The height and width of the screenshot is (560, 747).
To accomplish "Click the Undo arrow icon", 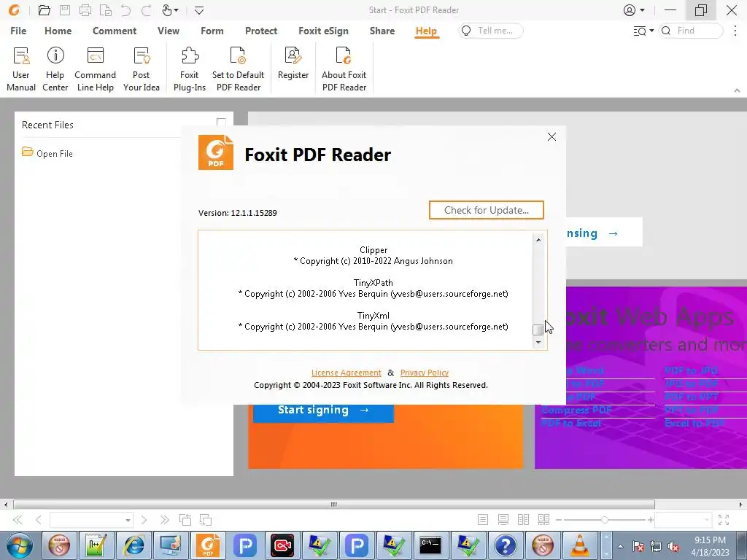I will [125, 10].
